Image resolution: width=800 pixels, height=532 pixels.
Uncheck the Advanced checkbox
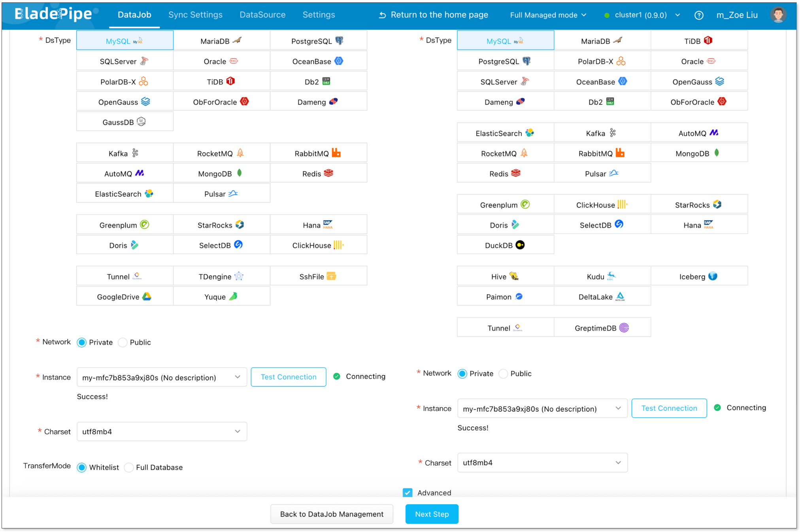(408, 492)
